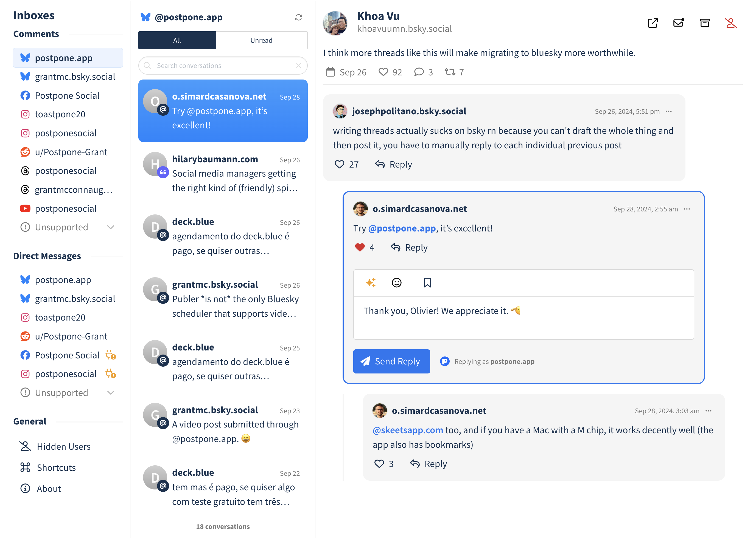Select the All conversations tab

click(177, 40)
